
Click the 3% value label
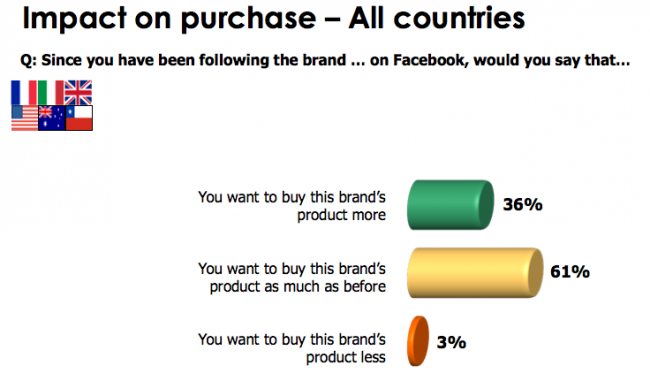click(451, 342)
